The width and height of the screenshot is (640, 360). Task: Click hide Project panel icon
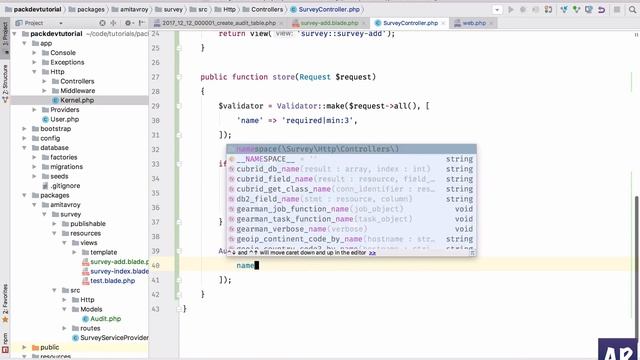click(141, 23)
